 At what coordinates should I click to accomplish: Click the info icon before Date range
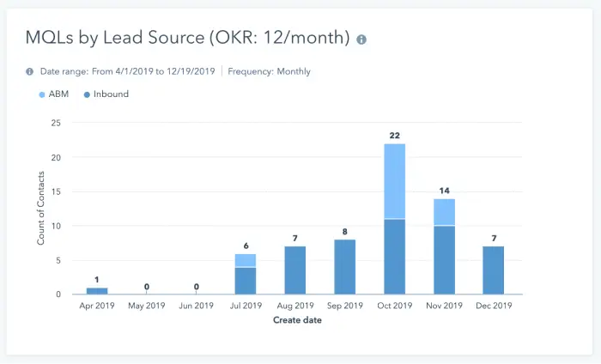coord(29,71)
